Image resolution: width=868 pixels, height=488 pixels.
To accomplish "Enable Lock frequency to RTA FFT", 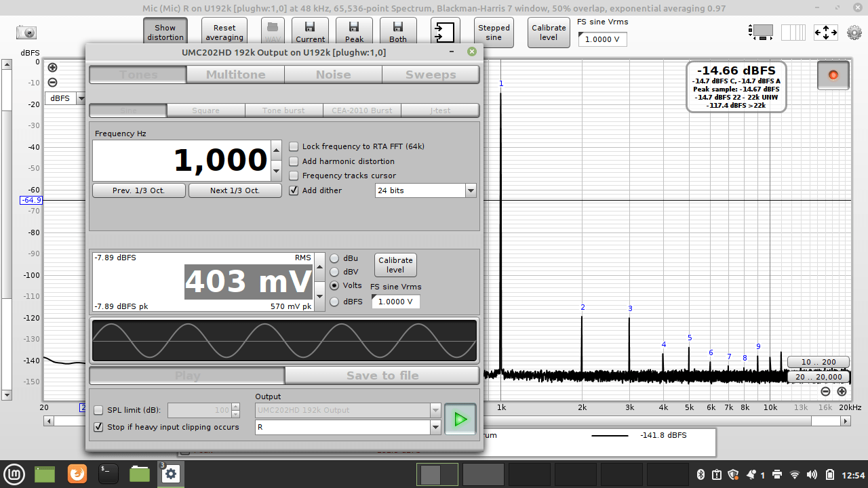I will [x=294, y=146].
